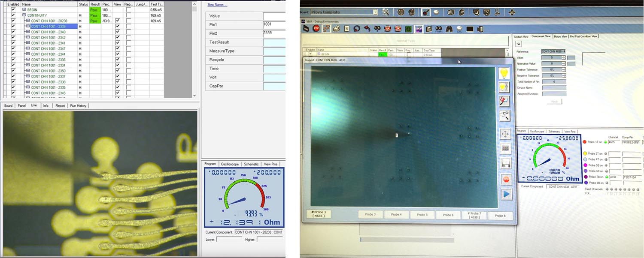Click the test list vertical scrollbar down arrow
The height and width of the screenshot is (258, 644).
pos(194,96)
